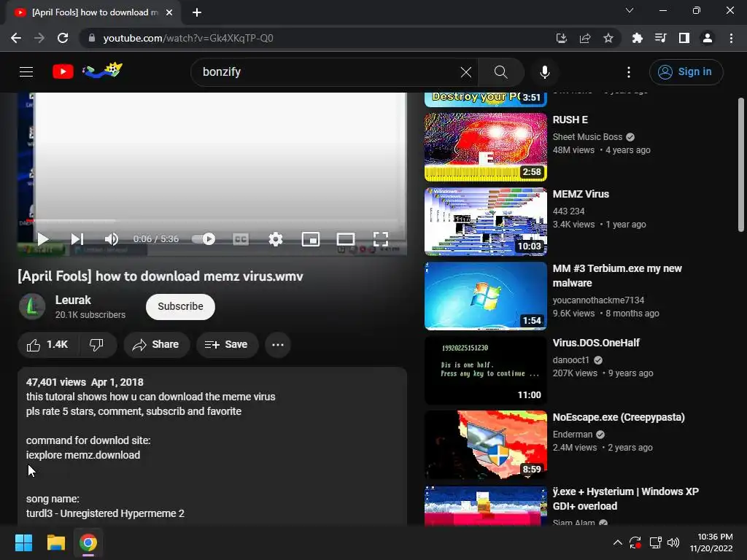Open Chrome three-dot menu
The width and height of the screenshot is (747, 560).
point(731,38)
